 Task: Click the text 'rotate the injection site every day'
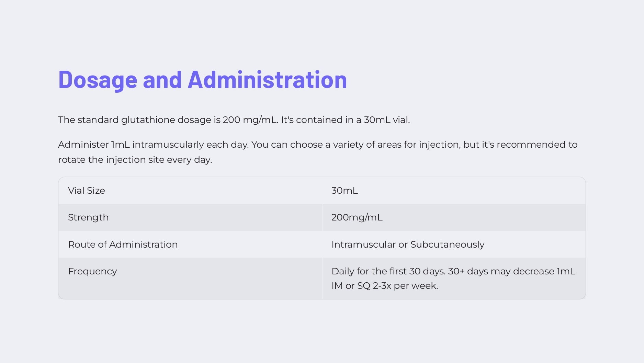[x=135, y=160]
